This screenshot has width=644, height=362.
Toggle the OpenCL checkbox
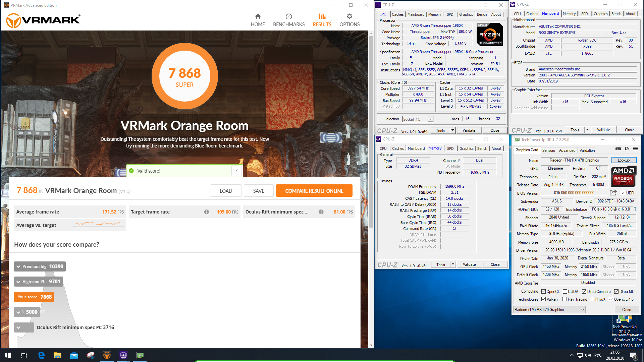(x=544, y=292)
